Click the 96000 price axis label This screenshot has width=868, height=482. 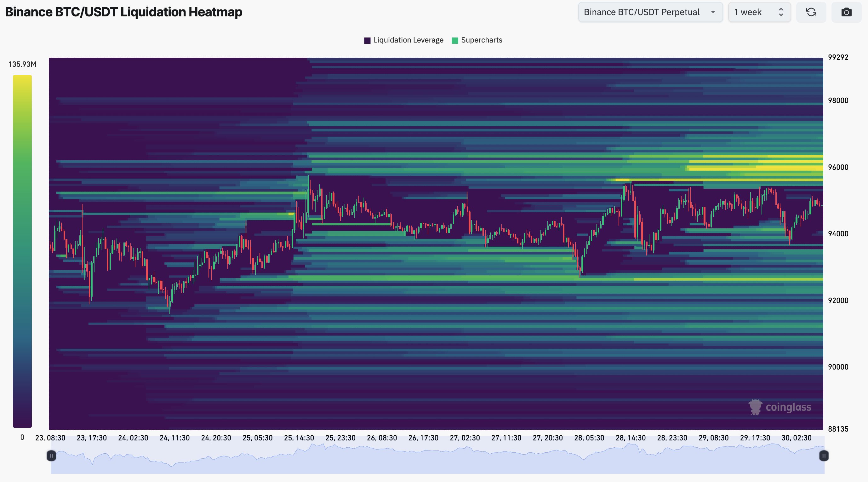(x=838, y=167)
